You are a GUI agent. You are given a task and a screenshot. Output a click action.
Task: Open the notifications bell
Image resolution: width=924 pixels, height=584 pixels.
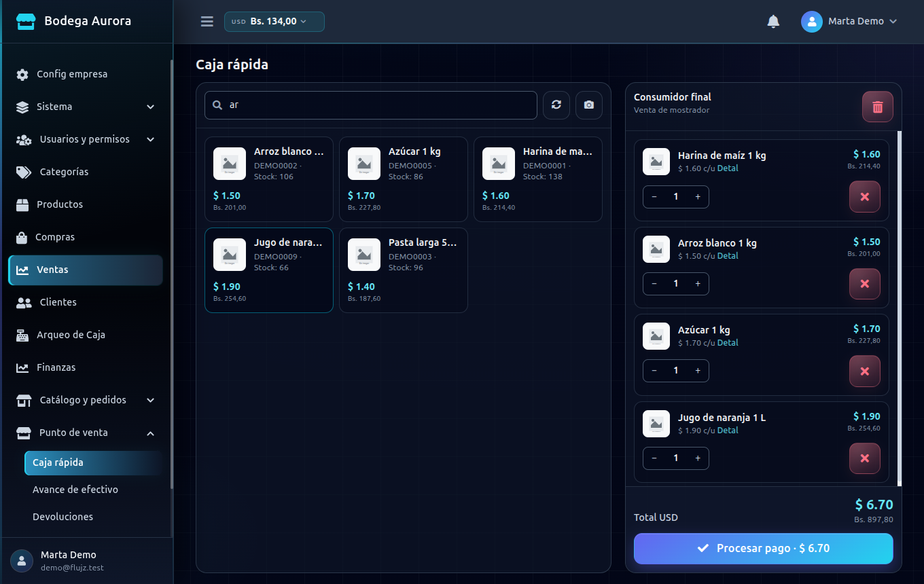(x=773, y=22)
